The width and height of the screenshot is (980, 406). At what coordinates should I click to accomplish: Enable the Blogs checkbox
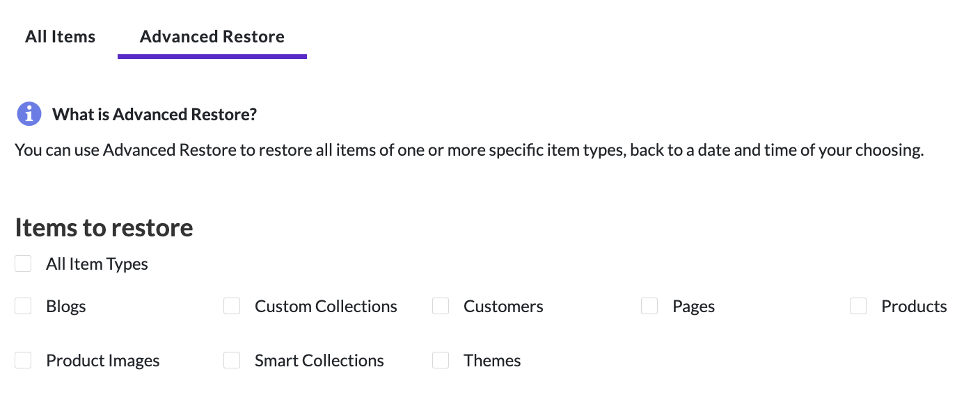[x=24, y=306]
